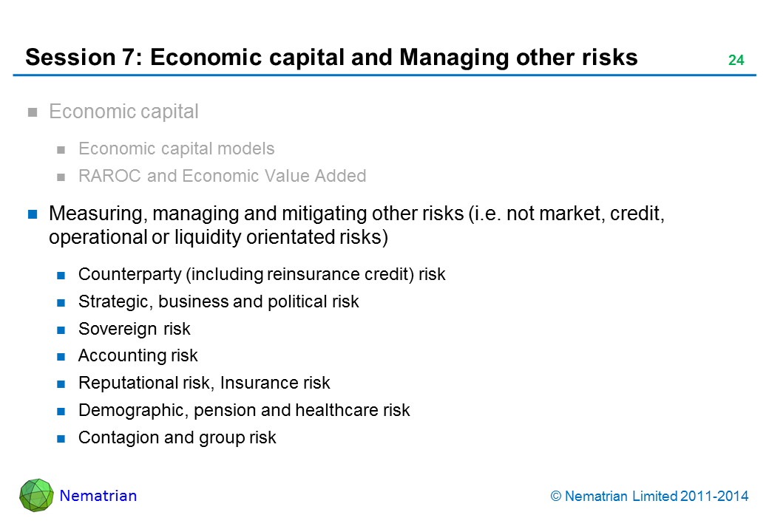Click the square bullet before Contagion and group risk
The height and width of the screenshot is (532, 769).
point(62,438)
